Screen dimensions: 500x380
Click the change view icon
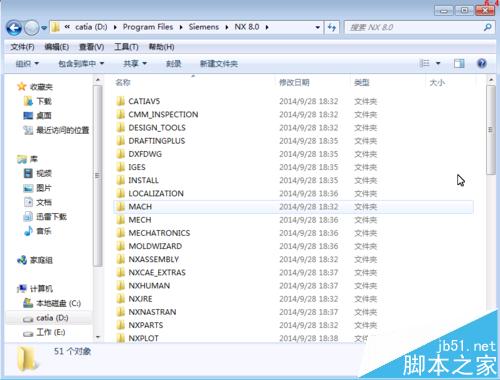(424, 63)
